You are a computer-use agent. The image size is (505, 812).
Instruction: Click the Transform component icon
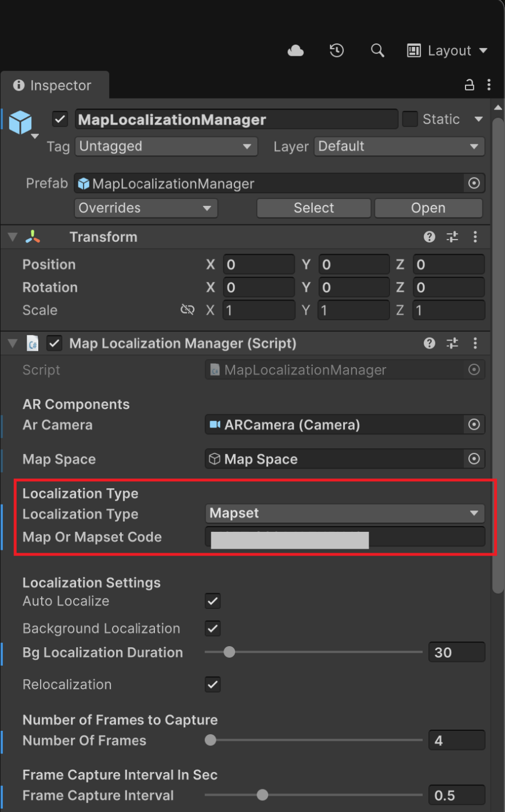tap(33, 237)
